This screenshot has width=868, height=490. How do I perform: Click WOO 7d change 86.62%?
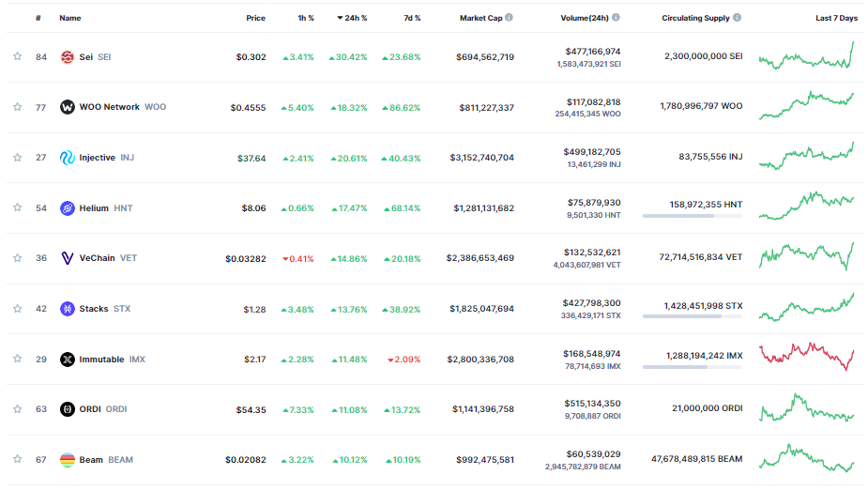tap(402, 107)
